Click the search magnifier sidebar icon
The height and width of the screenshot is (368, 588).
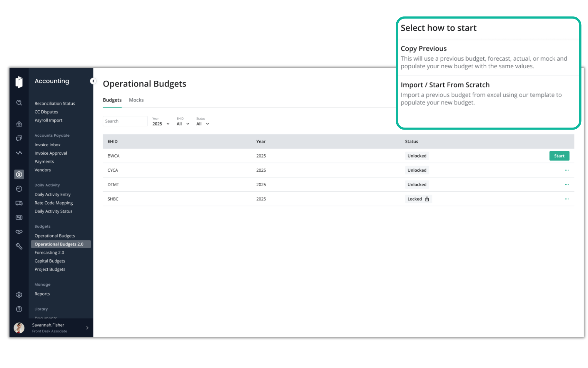click(x=19, y=103)
